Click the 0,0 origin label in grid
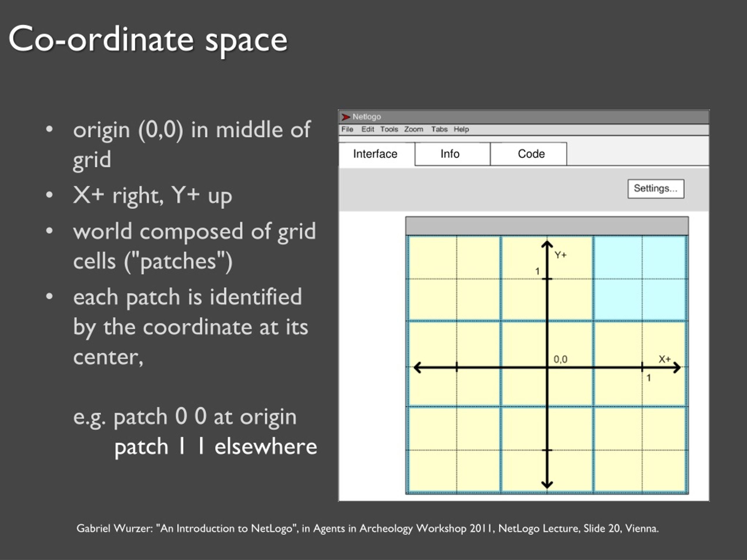Image resolution: width=747 pixels, height=560 pixels. 560,359
